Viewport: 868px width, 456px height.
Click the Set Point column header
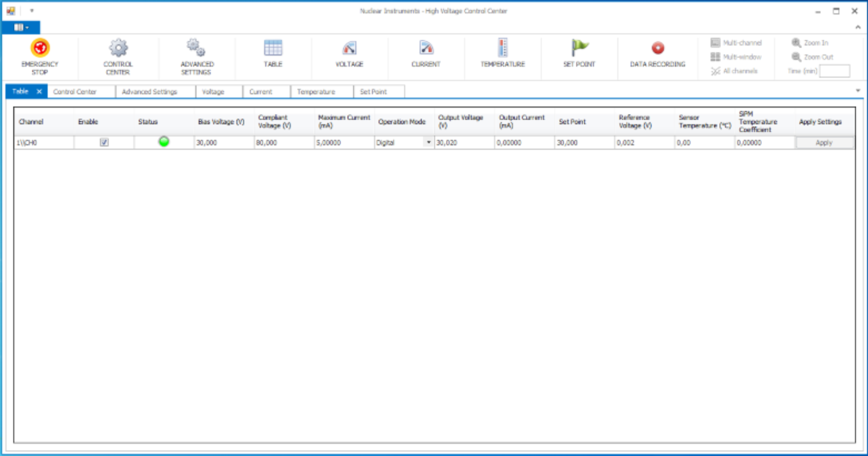tap(584, 122)
